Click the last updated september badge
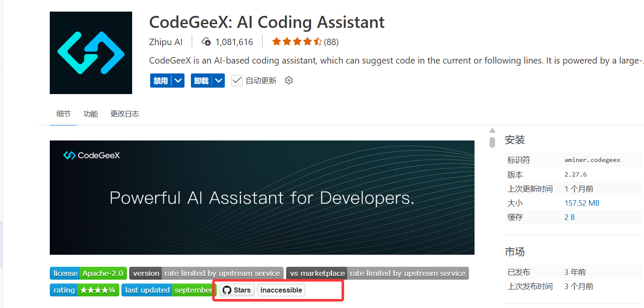The width and height of the screenshot is (644, 308). (168, 290)
